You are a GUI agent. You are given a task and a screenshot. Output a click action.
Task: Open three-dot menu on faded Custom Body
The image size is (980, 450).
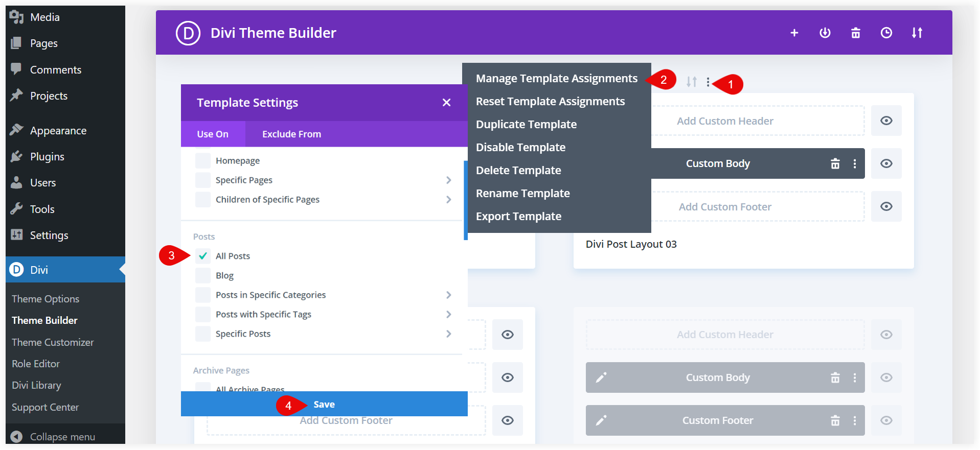click(x=854, y=377)
